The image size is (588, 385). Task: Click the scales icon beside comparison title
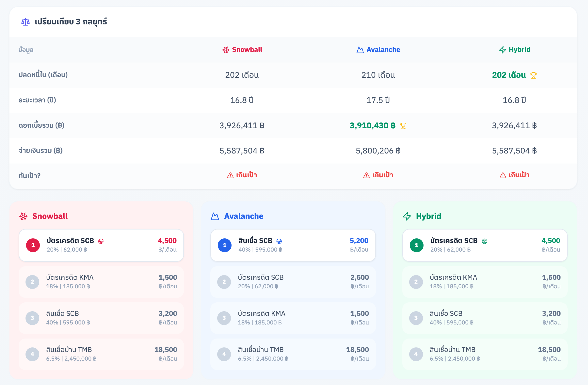click(x=26, y=22)
